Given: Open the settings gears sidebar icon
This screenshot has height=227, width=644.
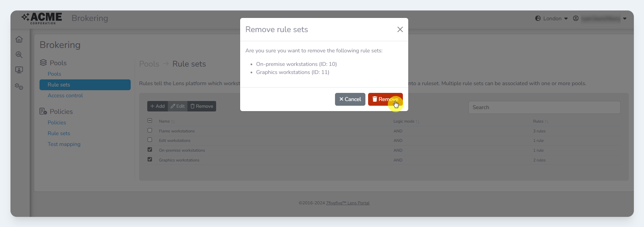Looking at the screenshot, I should 19,87.
